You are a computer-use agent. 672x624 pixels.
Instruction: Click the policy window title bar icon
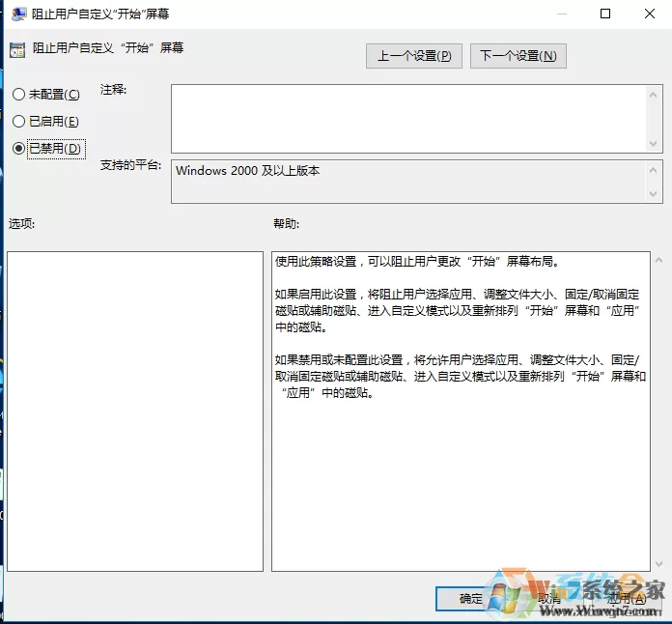pyautogui.click(x=18, y=14)
